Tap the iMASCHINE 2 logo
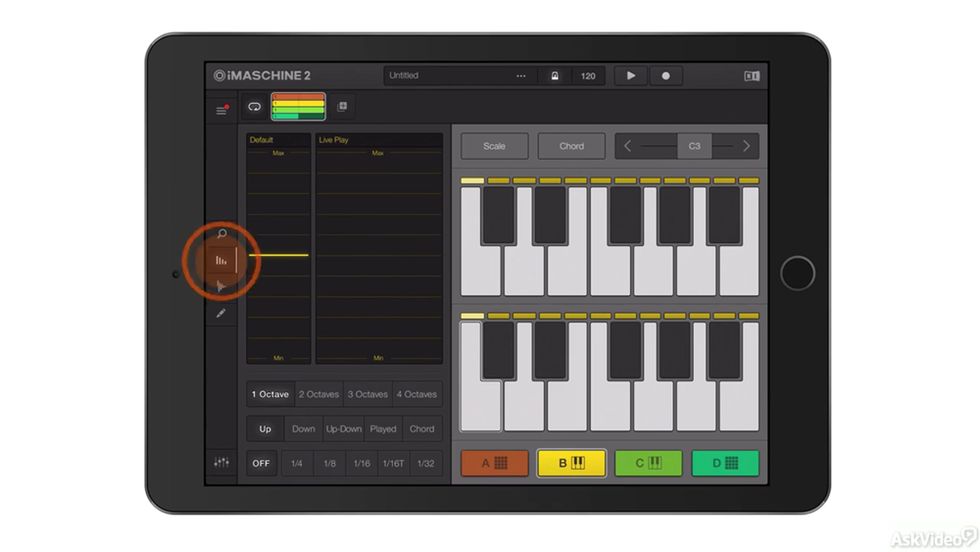 click(262, 75)
